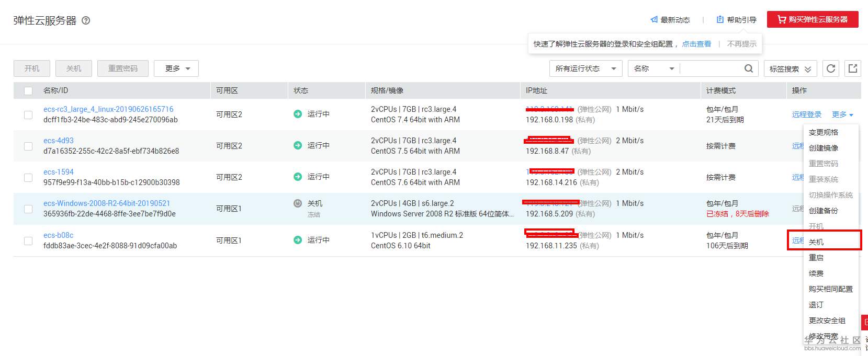Choose 更改安全组 from the menu

coord(827,320)
